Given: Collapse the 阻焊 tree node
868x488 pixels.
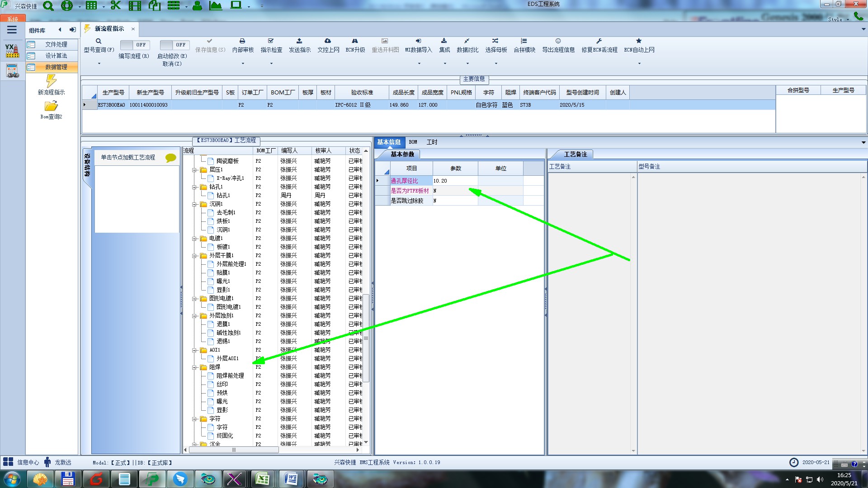Looking at the screenshot, I should point(194,367).
